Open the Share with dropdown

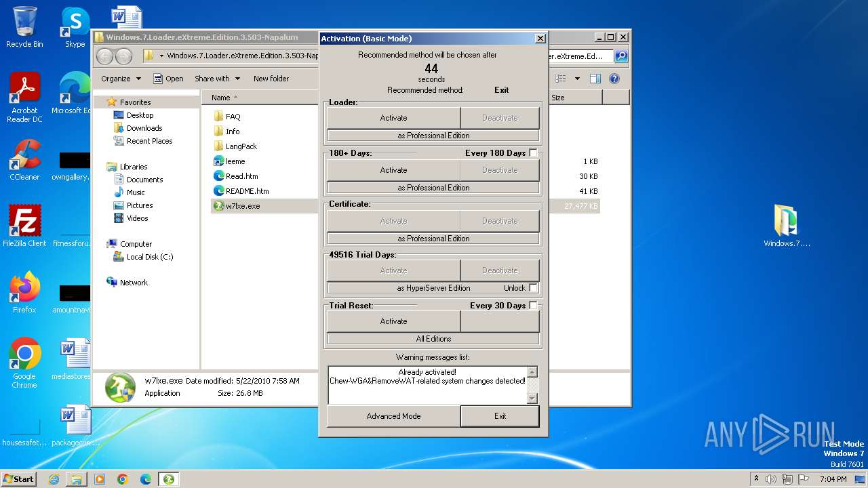click(217, 79)
